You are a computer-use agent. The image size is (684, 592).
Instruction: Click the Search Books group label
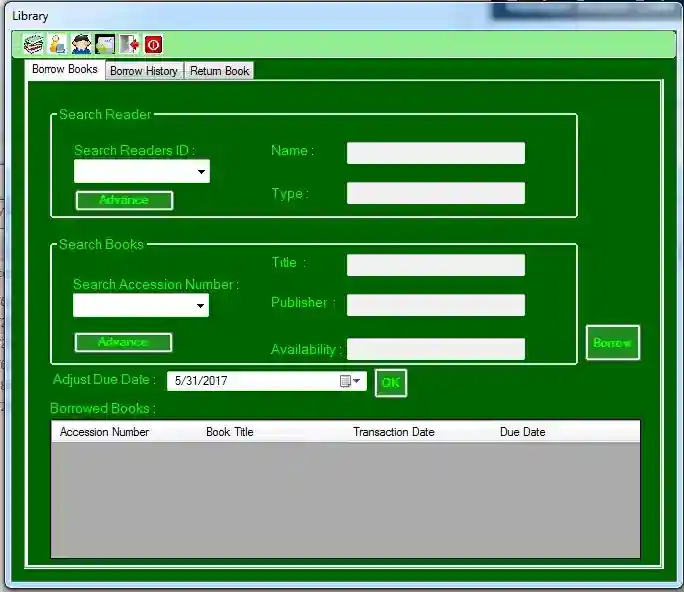101,244
